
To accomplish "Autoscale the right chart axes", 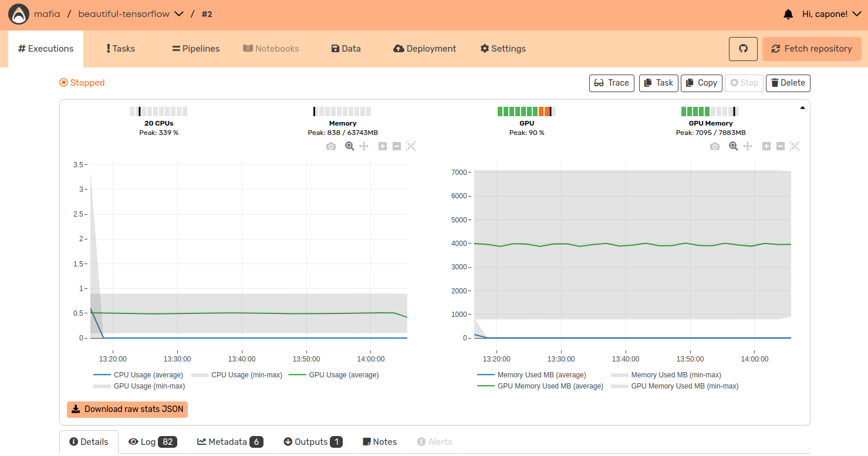I will point(795,146).
